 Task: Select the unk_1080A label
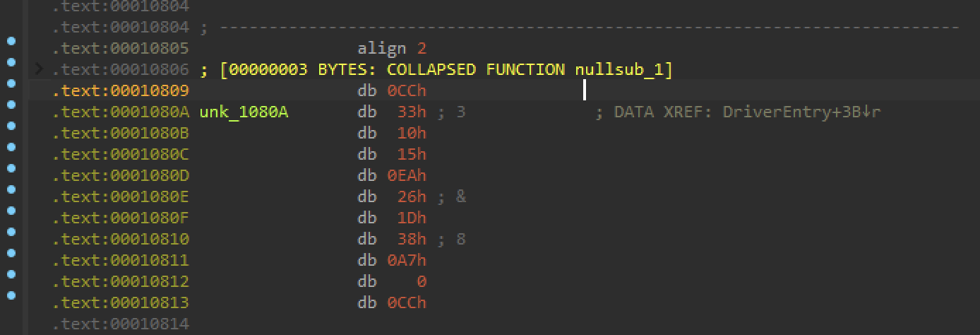tap(244, 112)
